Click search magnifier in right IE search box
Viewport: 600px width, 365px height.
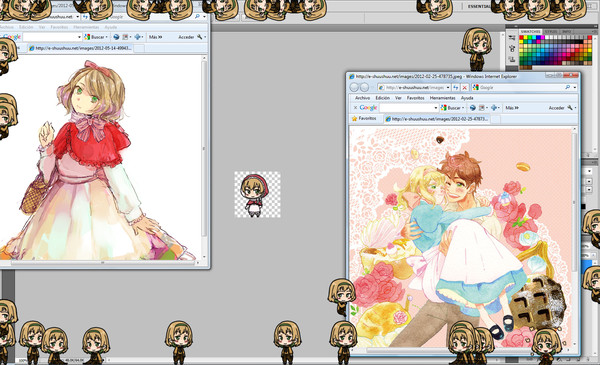tap(567, 88)
